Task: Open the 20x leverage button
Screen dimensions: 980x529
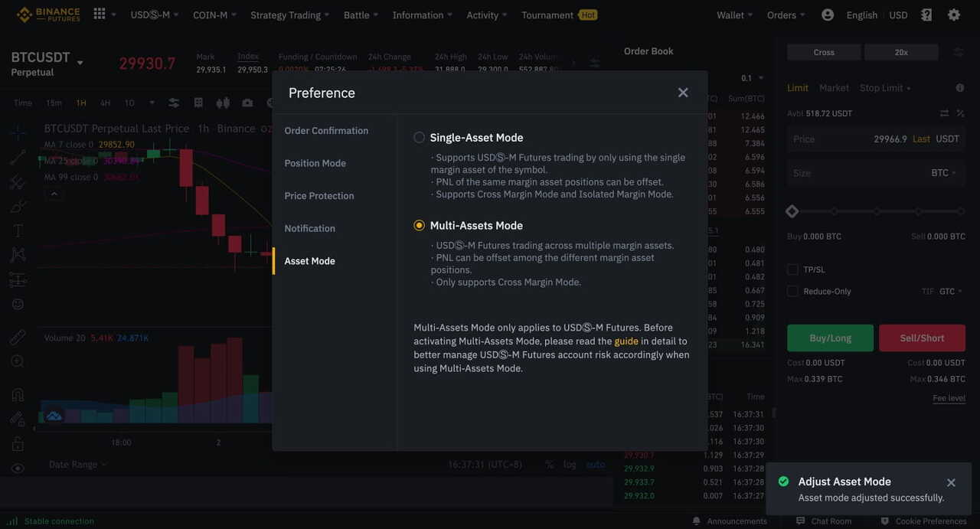Action: [x=901, y=52]
